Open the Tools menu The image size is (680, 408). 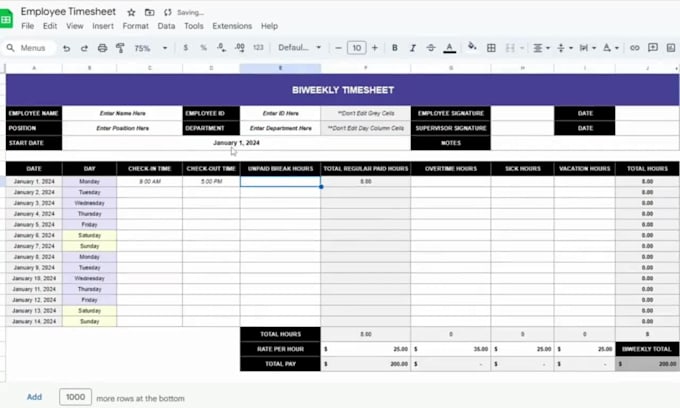pyautogui.click(x=193, y=26)
